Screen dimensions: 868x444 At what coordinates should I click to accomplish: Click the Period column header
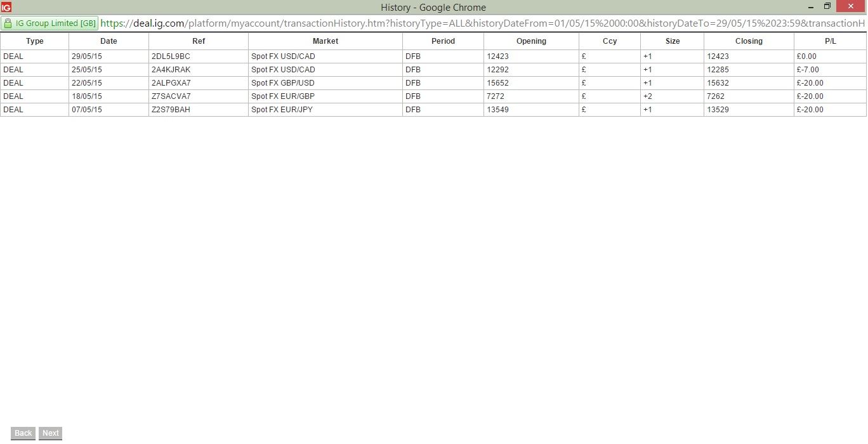point(443,41)
